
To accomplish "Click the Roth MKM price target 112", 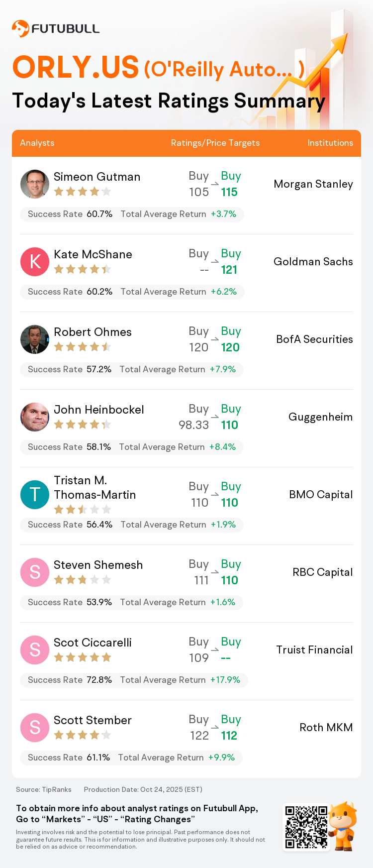I will tap(229, 736).
